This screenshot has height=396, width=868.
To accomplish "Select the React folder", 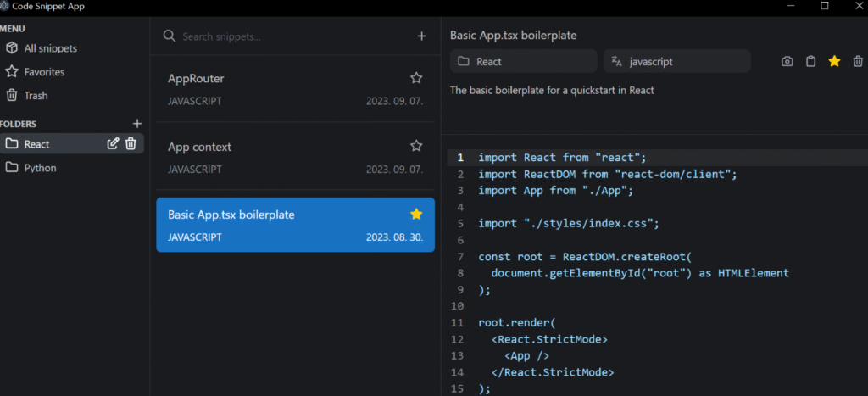I will coord(72,144).
